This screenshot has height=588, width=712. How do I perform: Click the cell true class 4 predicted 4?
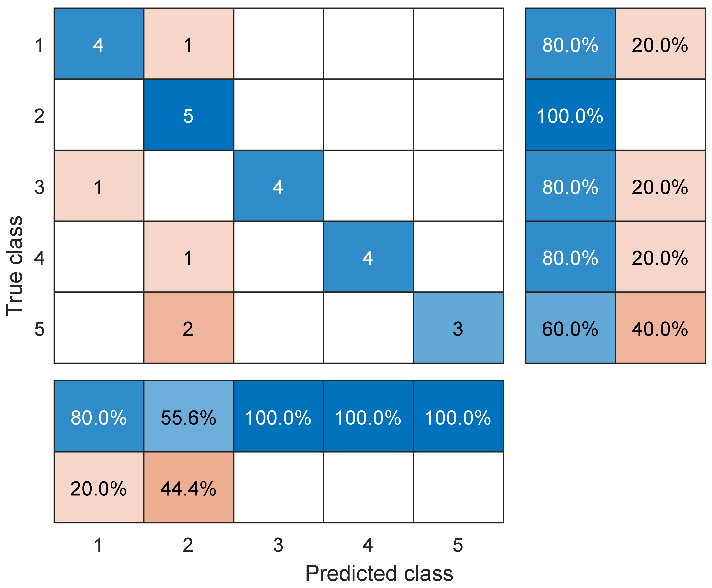pos(368,256)
